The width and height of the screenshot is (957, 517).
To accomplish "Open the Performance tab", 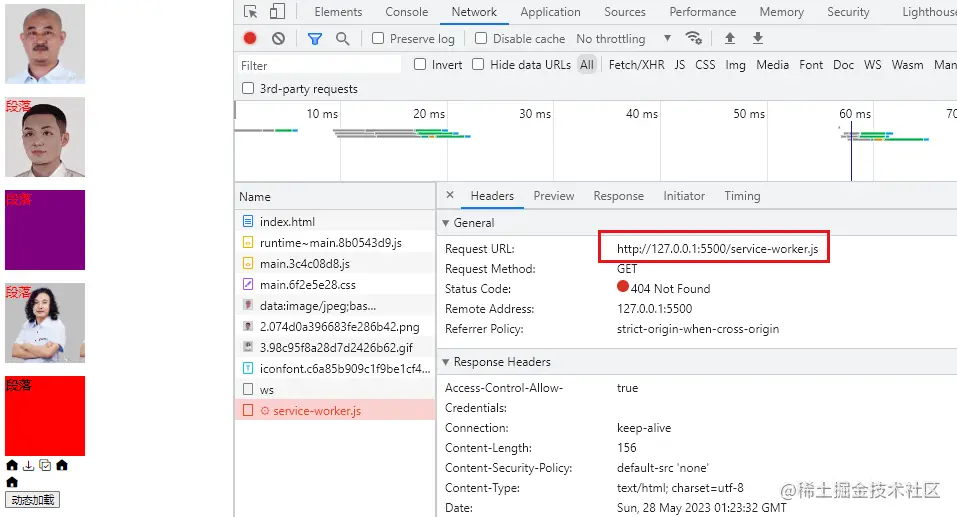I will coord(702,12).
